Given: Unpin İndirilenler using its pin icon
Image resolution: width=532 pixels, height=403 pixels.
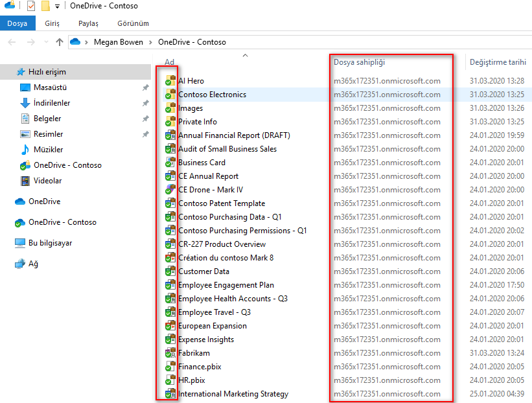Looking at the screenshot, I should click(146, 103).
